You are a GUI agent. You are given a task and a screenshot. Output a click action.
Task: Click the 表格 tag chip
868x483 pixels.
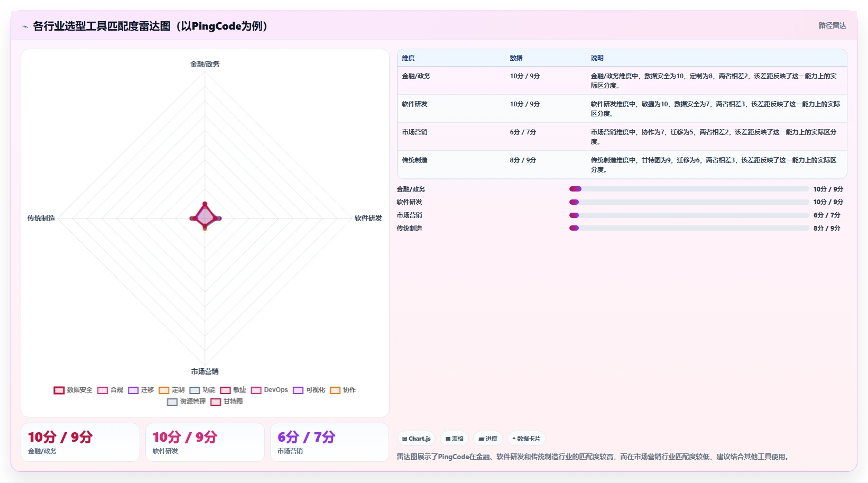(x=455, y=439)
